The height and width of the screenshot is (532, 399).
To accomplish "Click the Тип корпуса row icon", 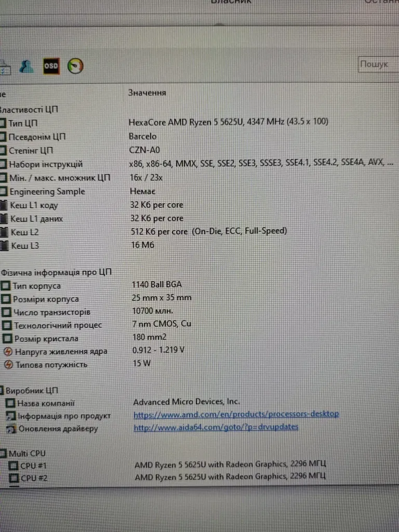I will coord(5,286).
